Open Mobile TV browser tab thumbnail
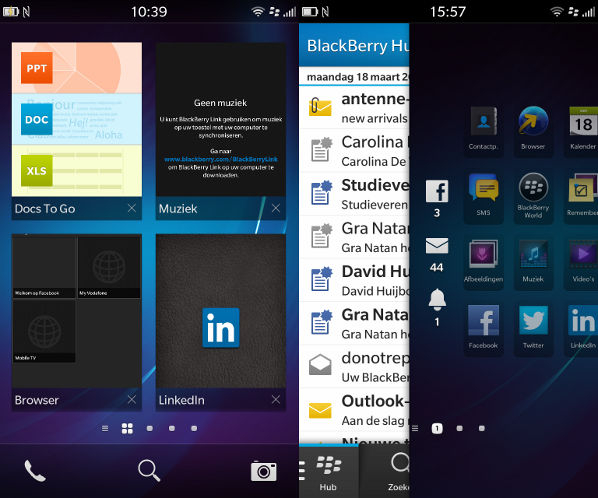Viewport: 598px width, 498px height. [44, 331]
